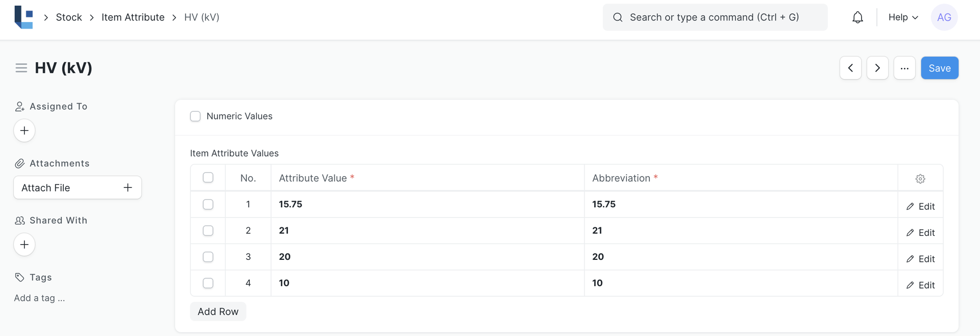This screenshot has width=980, height=336.
Task: Toggle sidebar with hamburger icon
Action: point(21,68)
